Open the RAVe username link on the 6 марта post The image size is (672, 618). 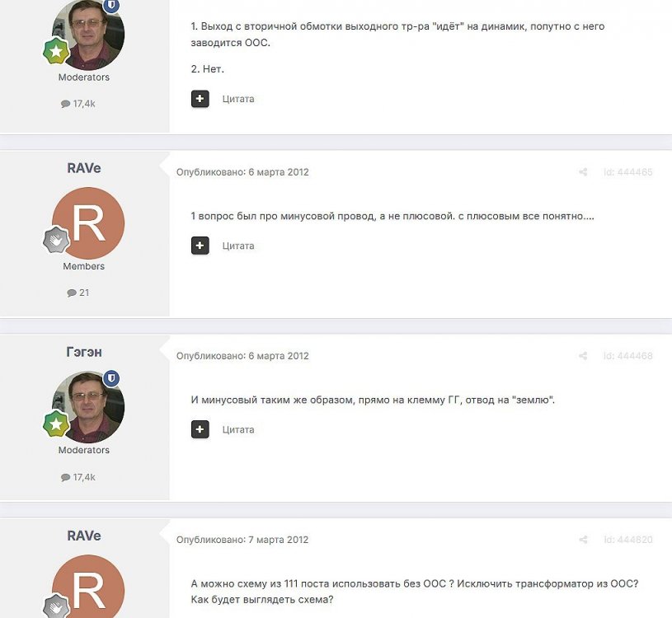click(x=84, y=168)
